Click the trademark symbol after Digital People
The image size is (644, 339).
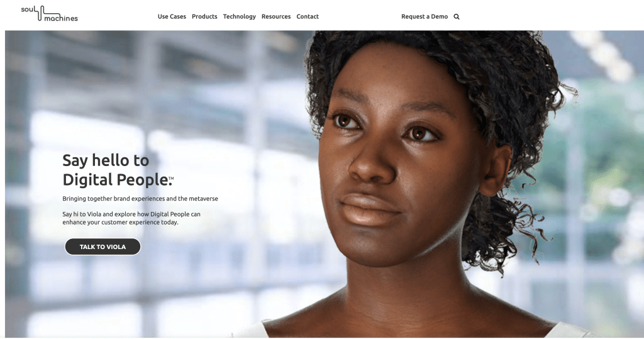click(171, 178)
